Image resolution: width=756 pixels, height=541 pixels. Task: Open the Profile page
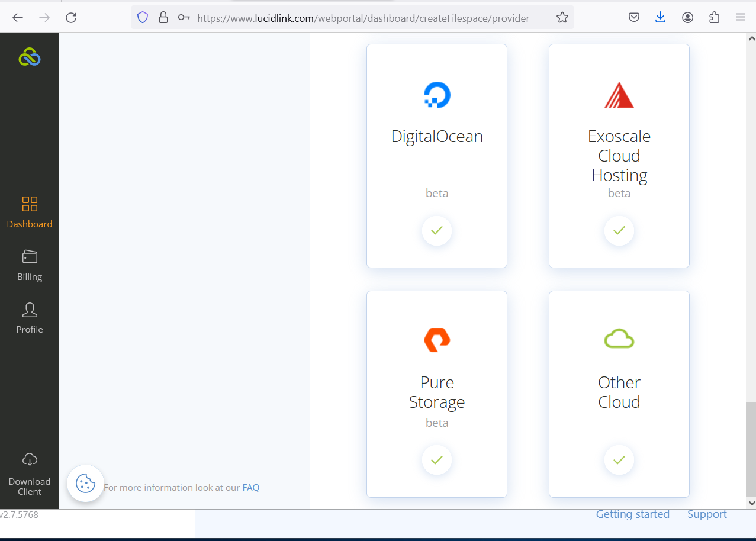[x=30, y=318]
